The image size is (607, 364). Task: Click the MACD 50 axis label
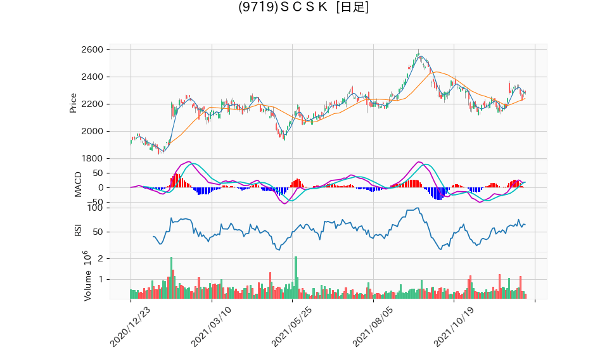98,173
